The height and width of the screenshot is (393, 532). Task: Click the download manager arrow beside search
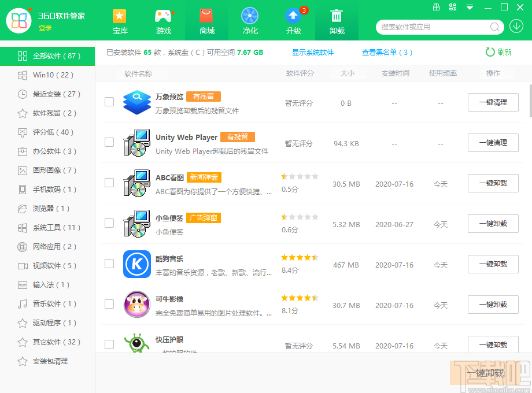click(516, 27)
